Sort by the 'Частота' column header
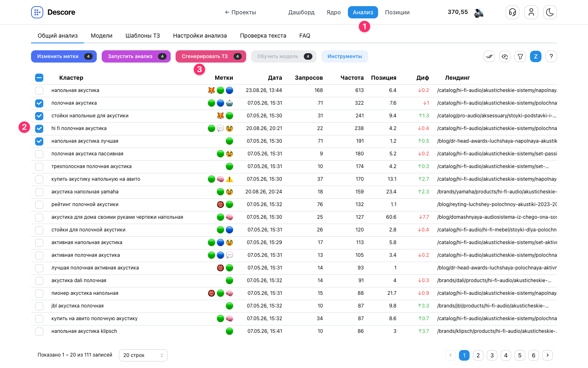Image resolution: width=588 pixels, height=368 pixels. tap(352, 78)
